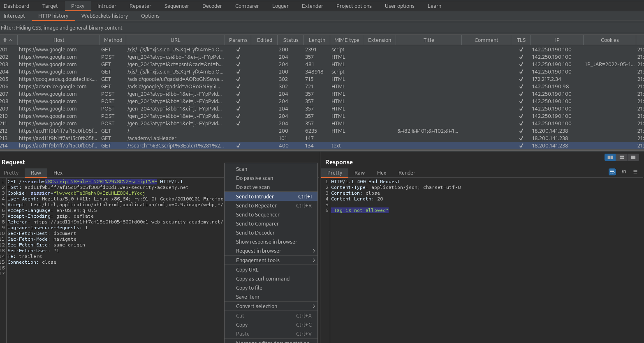The image size is (644, 343).
Task: Go to the Decoder tab
Action: (212, 6)
